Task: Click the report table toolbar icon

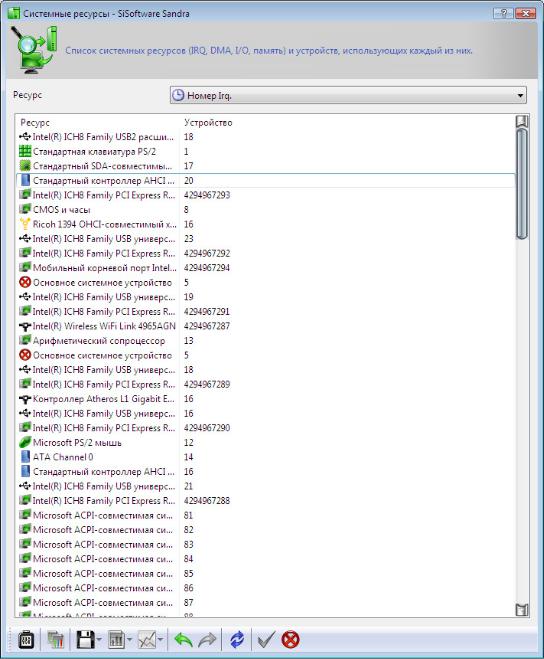Action: pos(116,640)
